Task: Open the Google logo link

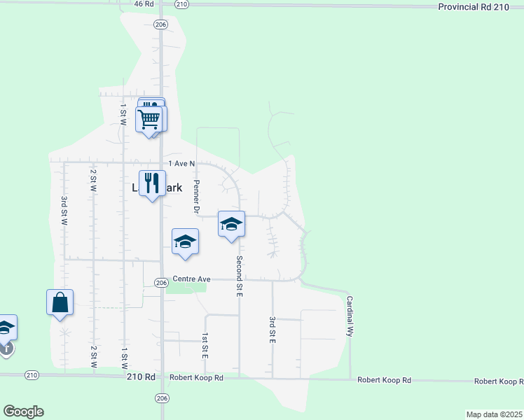Action: 23,412
